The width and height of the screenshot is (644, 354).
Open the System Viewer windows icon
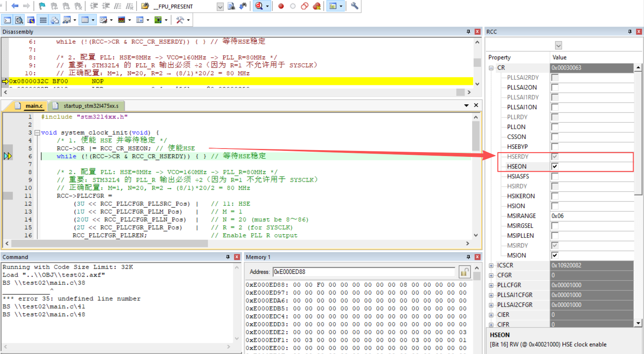pos(158,20)
